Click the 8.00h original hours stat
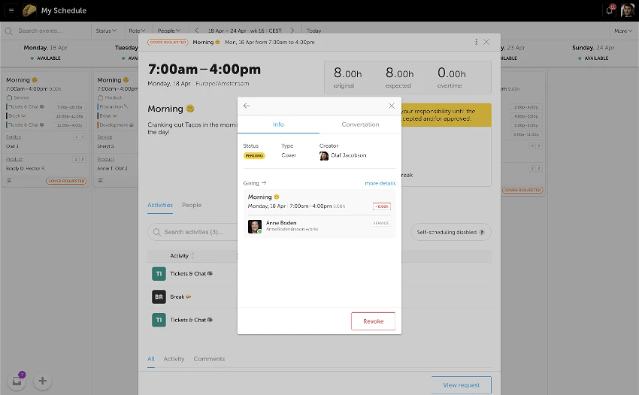The width and height of the screenshot is (639, 395). click(348, 78)
